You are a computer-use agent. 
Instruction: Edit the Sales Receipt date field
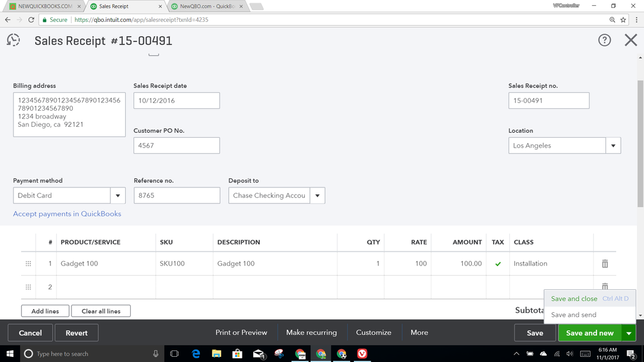(177, 100)
